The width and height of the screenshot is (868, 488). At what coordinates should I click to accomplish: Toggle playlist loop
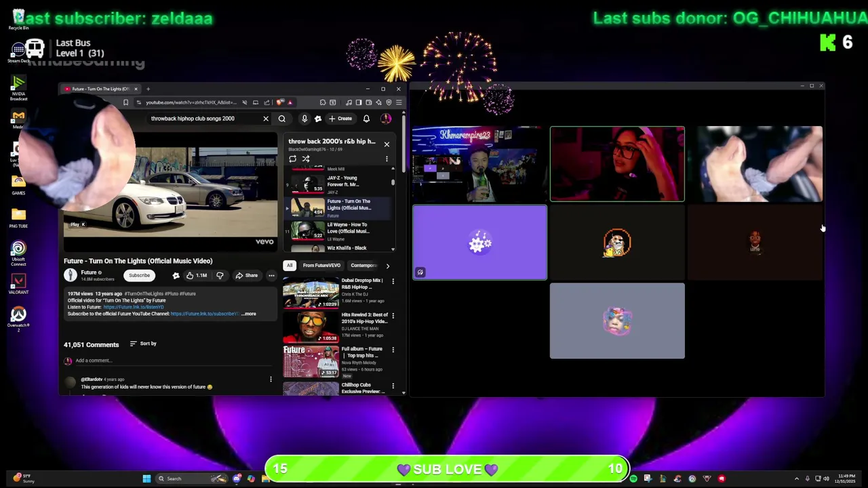293,159
